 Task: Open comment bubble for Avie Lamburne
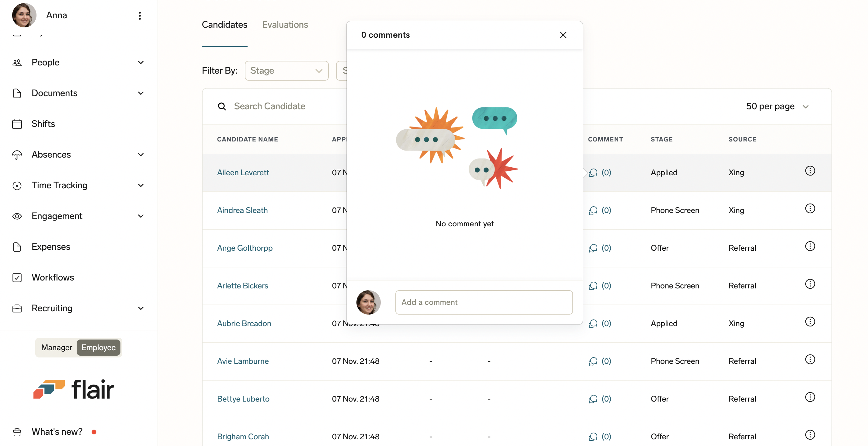[x=593, y=361]
